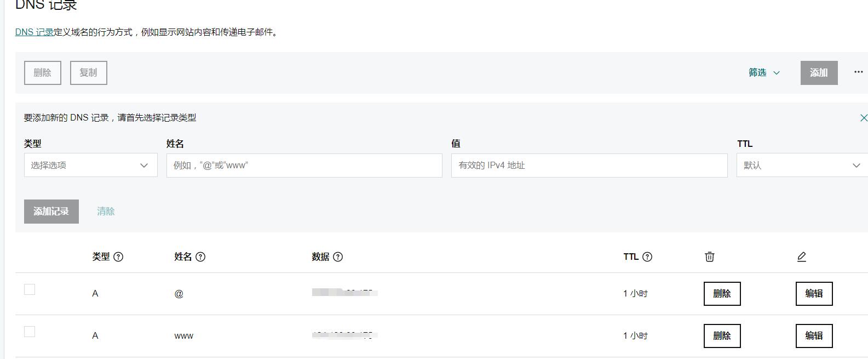This screenshot has width=868, height=359.
Task: Delete the www A record
Action: pos(722,336)
